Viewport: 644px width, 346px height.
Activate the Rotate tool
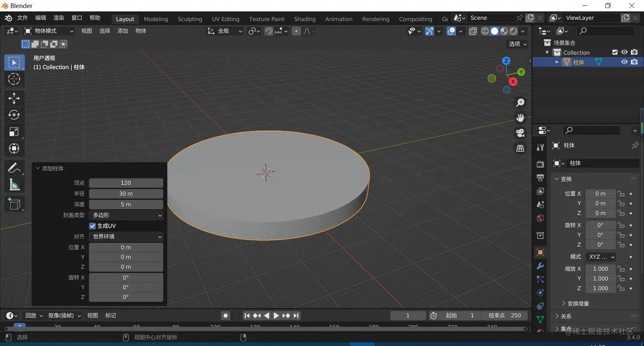click(14, 115)
